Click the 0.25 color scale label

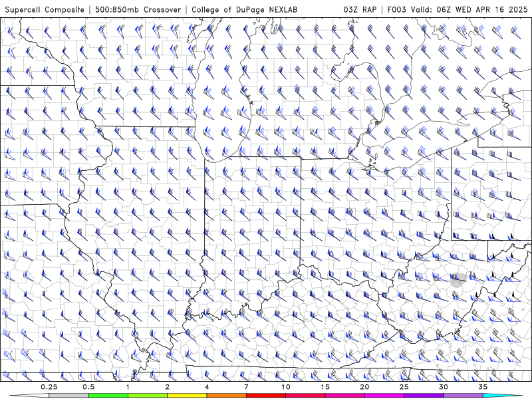(x=49, y=387)
